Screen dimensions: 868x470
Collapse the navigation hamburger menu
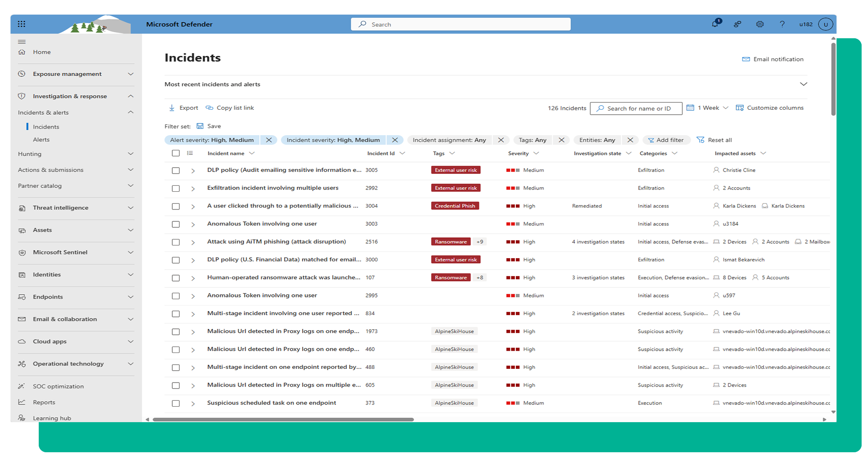pos(21,42)
